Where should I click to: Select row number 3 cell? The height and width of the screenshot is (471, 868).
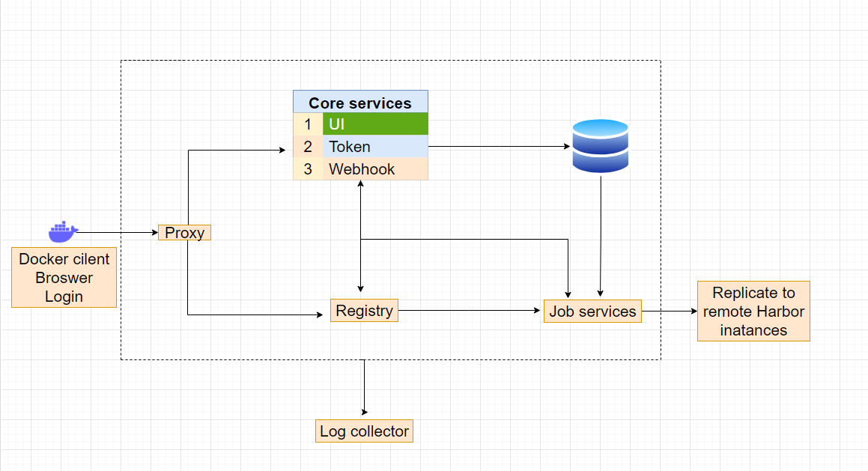coord(308,169)
